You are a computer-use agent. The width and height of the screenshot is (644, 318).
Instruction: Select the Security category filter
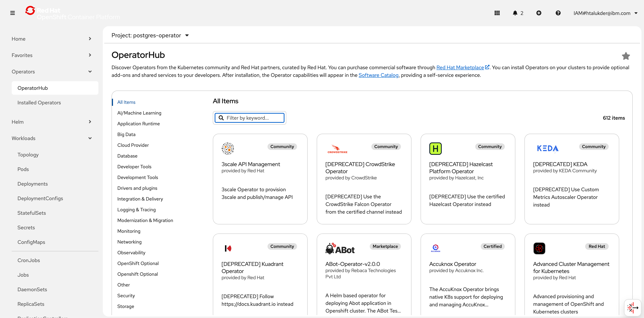click(x=126, y=296)
